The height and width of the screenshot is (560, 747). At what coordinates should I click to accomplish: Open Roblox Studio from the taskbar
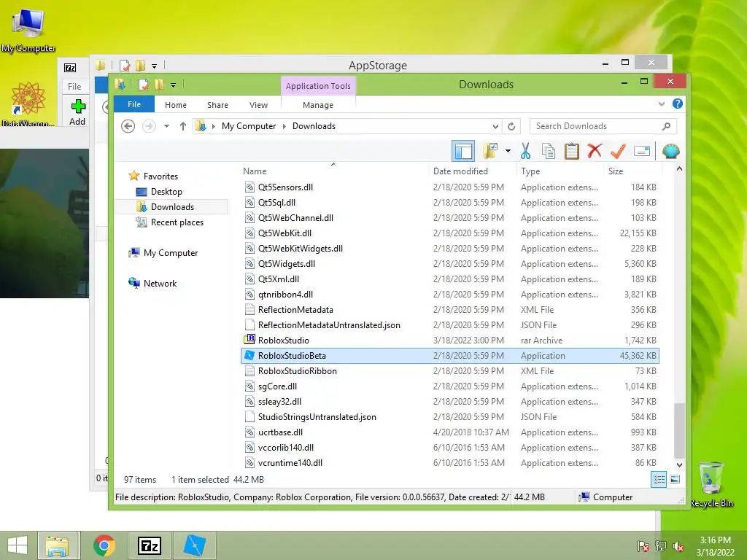(194, 545)
